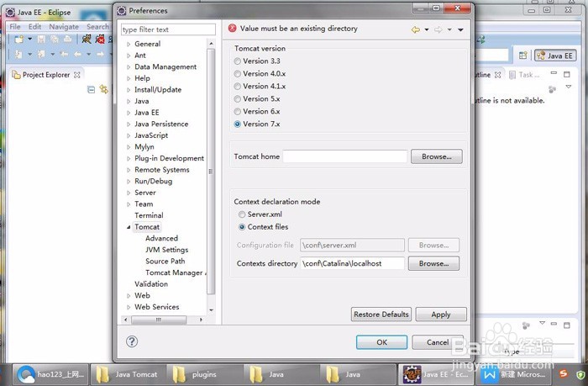Minimize the Outline view panel

click(x=554, y=74)
